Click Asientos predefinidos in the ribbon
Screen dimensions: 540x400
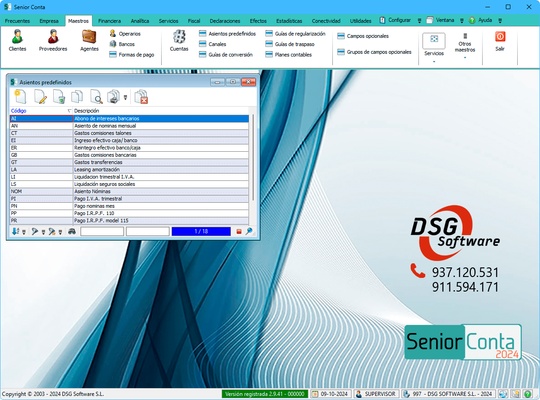(x=227, y=34)
